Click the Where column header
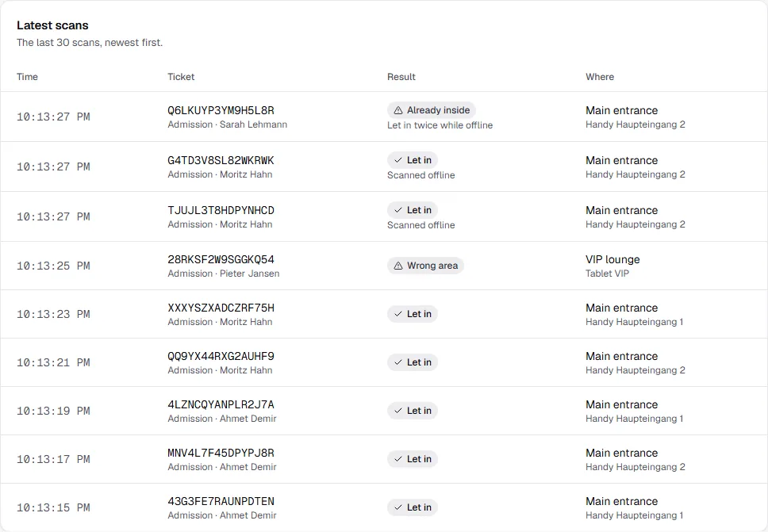768x532 pixels. click(x=600, y=77)
